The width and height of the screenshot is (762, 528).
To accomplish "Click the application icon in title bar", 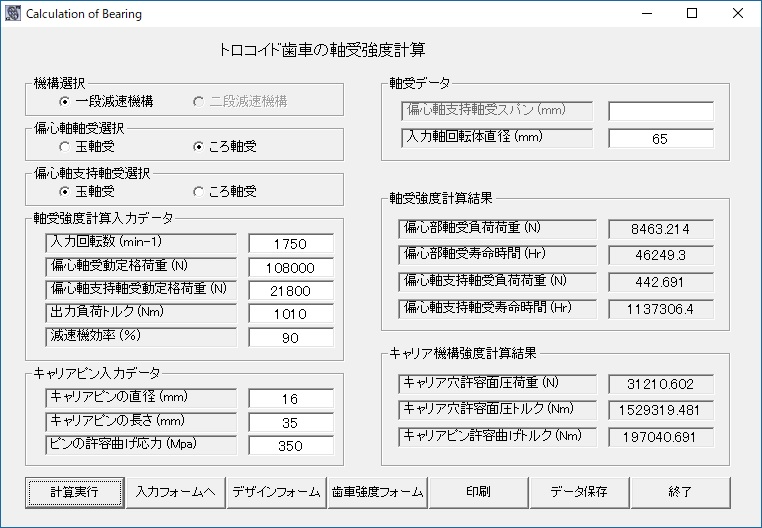I will click(12, 14).
